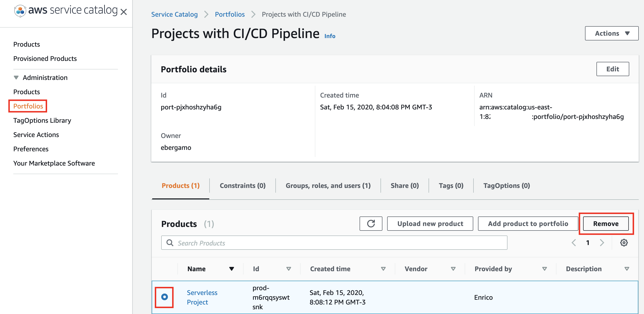Open Provisioned Products in sidebar
Image resolution: width=644 pixels, height=314 pixels.
(x=45, y=59)
